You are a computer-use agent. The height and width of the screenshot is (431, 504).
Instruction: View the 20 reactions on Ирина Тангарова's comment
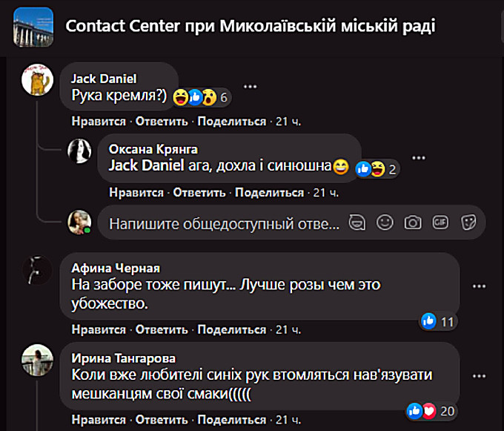click(x=431, y=410)
